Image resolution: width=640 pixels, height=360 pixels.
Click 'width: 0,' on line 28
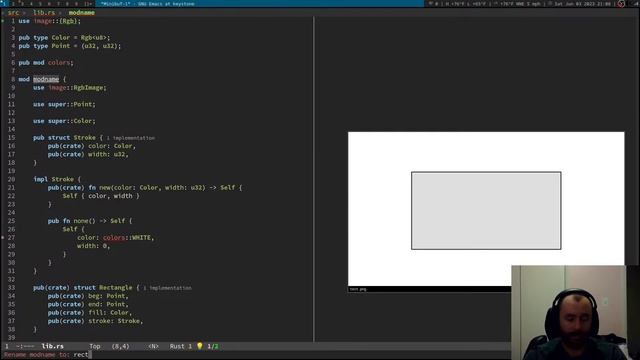click(93, 246)
